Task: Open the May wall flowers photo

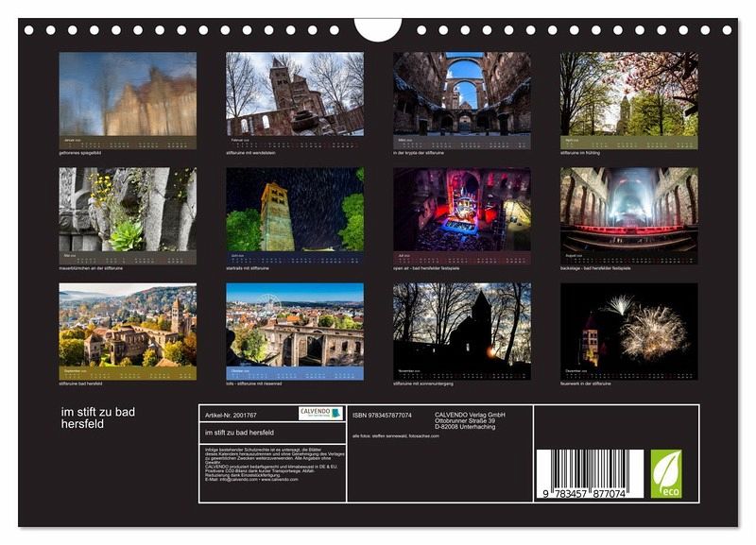Action: point(128,209)
